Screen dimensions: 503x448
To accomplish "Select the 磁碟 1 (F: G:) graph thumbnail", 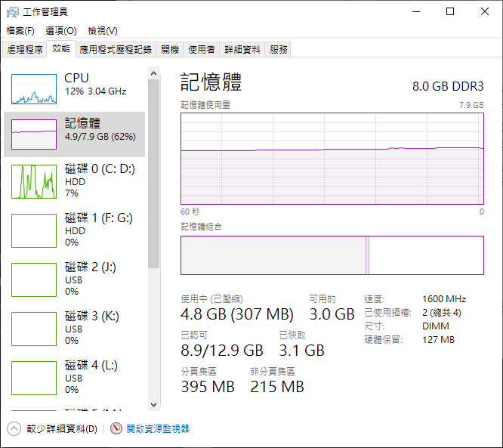I will [x=34, y=230].
